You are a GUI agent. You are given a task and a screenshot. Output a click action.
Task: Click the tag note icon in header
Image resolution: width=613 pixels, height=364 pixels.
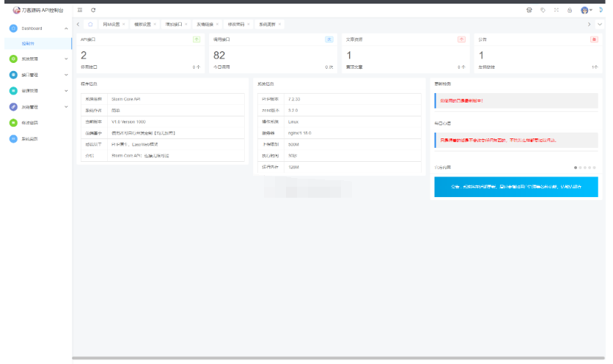[x=543, y=10]
